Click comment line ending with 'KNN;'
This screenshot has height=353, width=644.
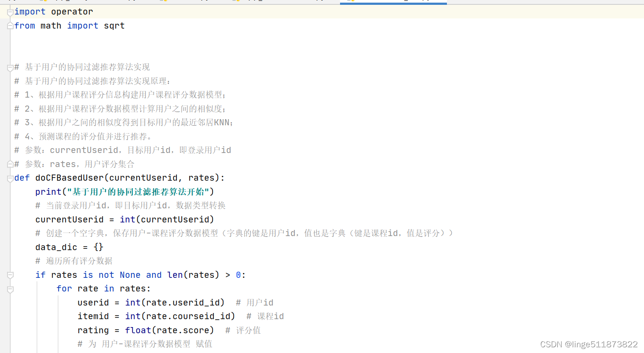124,123
